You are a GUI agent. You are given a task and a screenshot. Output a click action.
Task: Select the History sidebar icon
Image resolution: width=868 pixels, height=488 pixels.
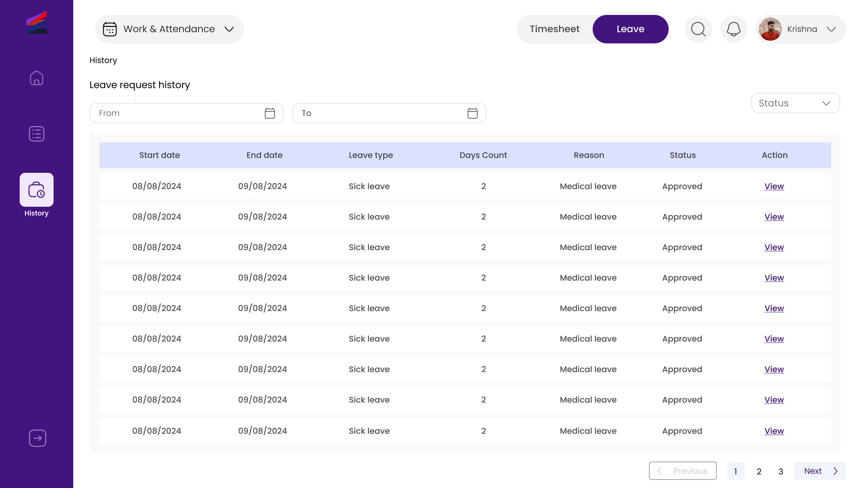tap(37, 190)
